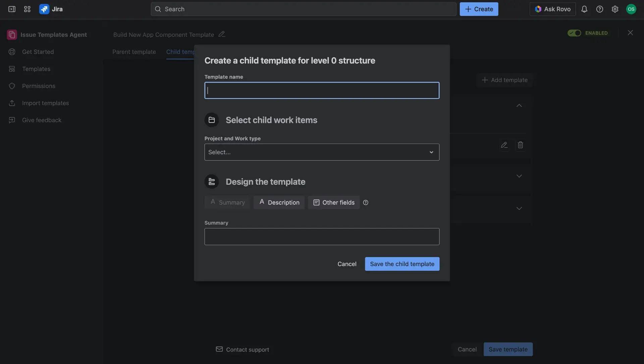Edit the template row with the pencil icon
The width and height of the screenshot is (644, 364).
[x=504, y=145]
